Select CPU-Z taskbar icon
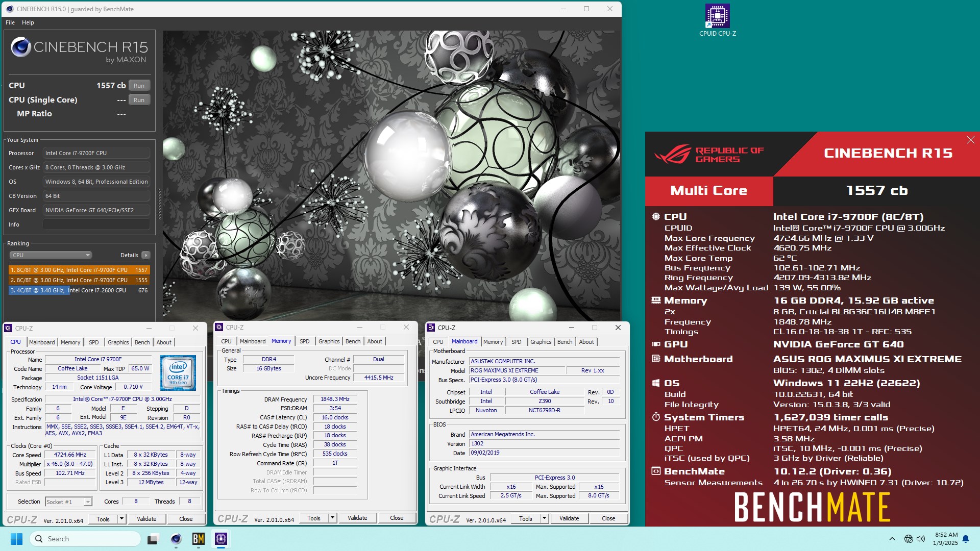 (x=221, y=539)
